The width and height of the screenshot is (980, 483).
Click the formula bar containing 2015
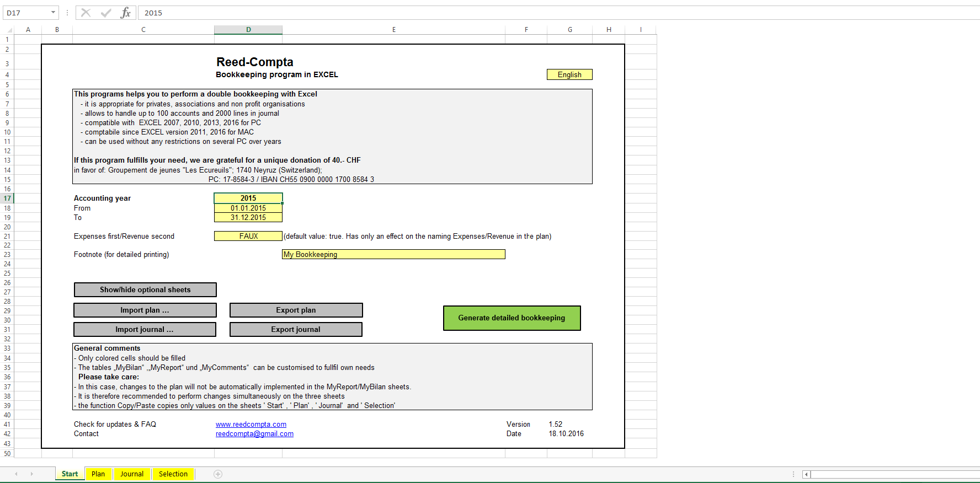(558, 13)
